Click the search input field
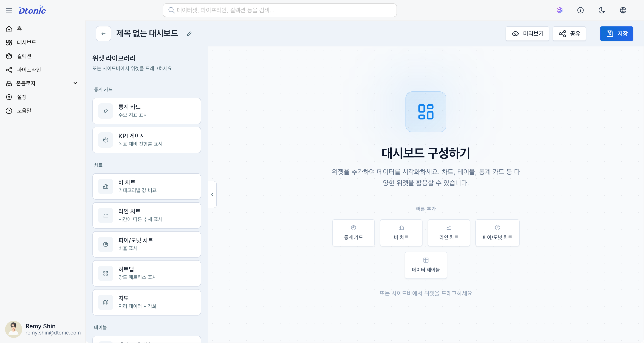This screenshot has height=343, width=644. (279, 10)
